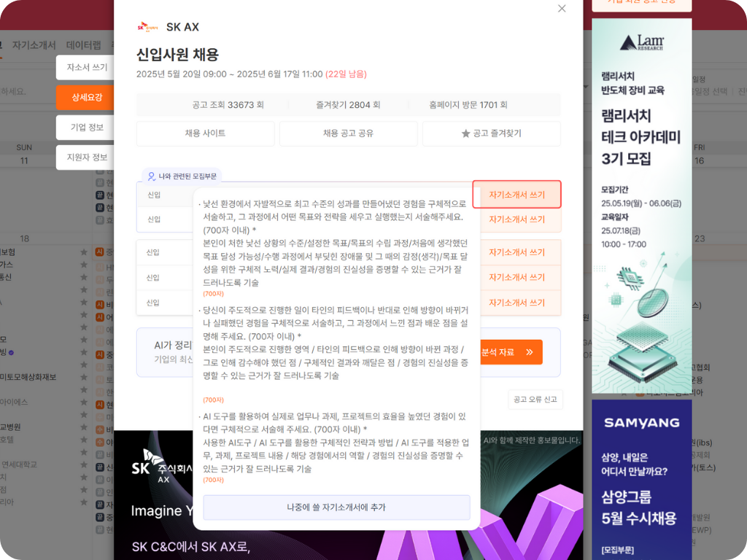Click the Lam Research logo in the banner

point(642,44)
